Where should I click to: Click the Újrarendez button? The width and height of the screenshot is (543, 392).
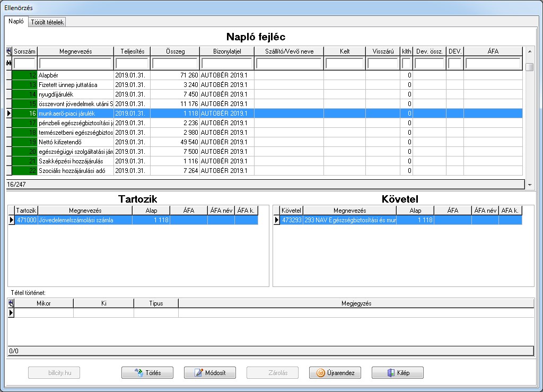coord(335,372)
